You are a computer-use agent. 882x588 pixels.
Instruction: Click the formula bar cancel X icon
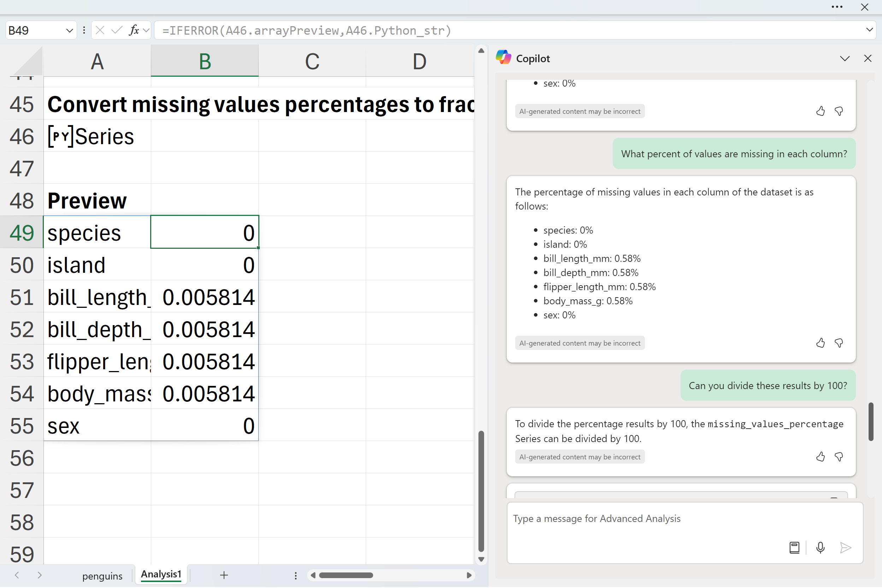[x=100, y=30]
